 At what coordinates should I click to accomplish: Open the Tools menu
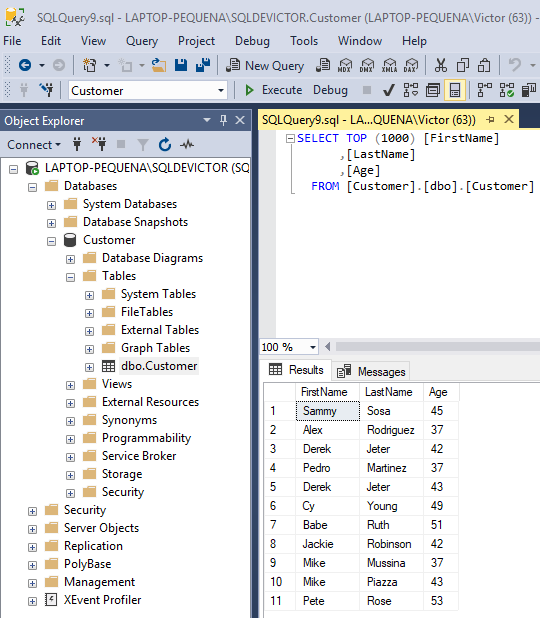304,41
